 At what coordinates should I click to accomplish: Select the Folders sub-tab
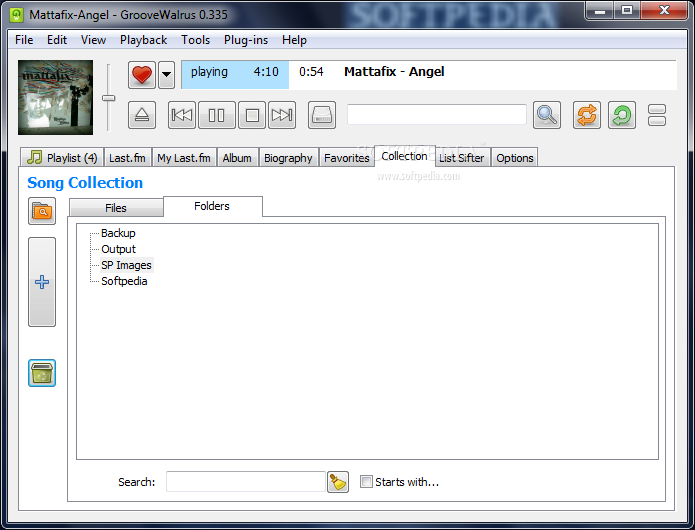(212, 206)
